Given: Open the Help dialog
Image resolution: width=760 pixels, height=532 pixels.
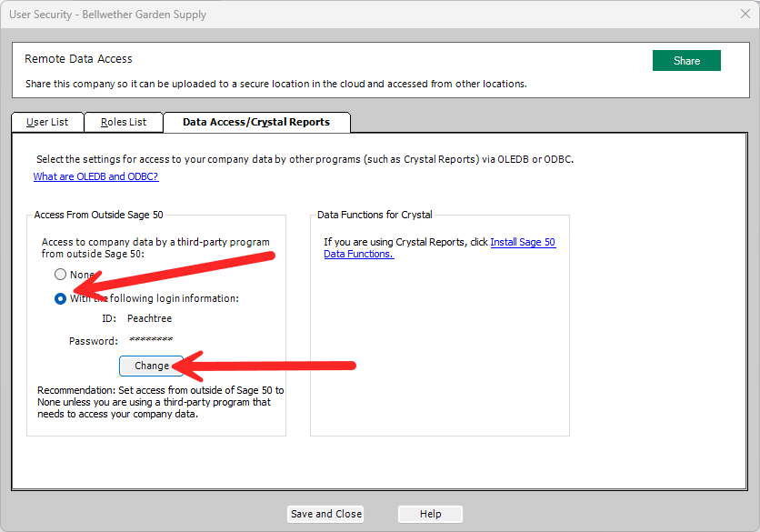Looking at the screenshot, I should pos(429,513).
